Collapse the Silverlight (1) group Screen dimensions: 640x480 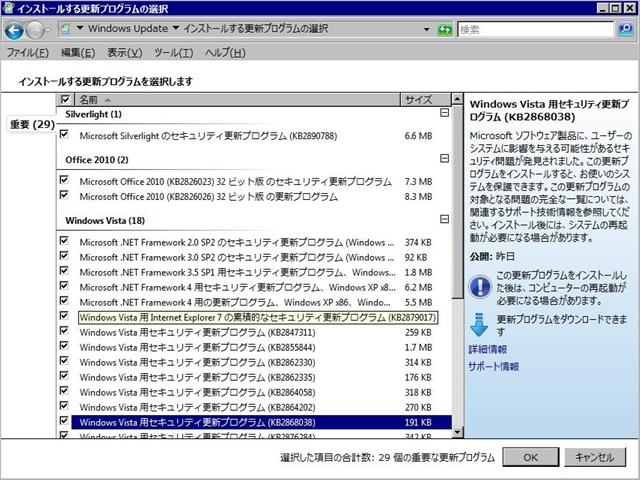point(444,113)
